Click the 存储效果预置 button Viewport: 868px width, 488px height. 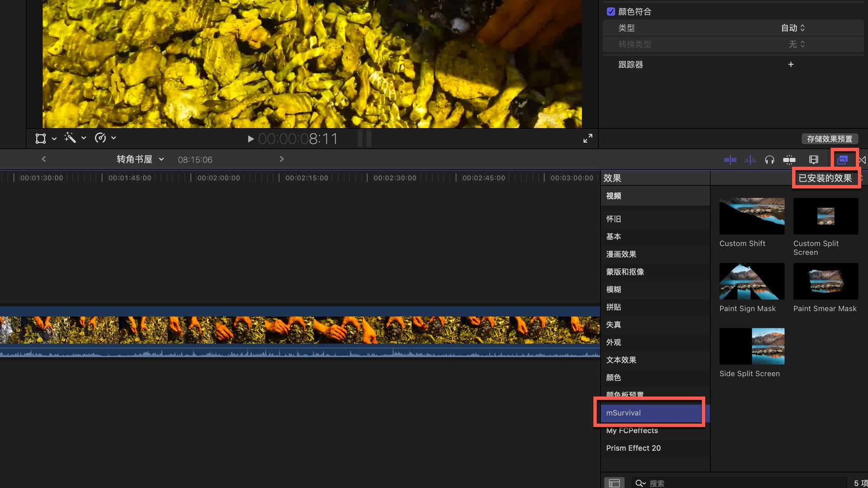point(830,139)
